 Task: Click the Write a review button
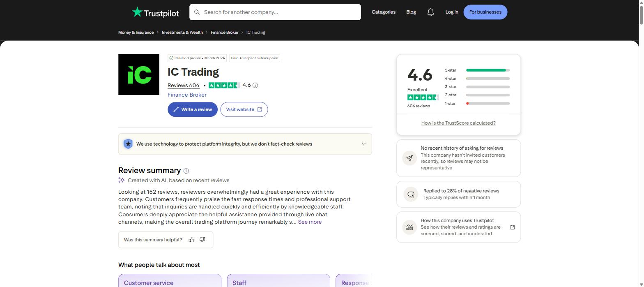click(x=193, y=109)
